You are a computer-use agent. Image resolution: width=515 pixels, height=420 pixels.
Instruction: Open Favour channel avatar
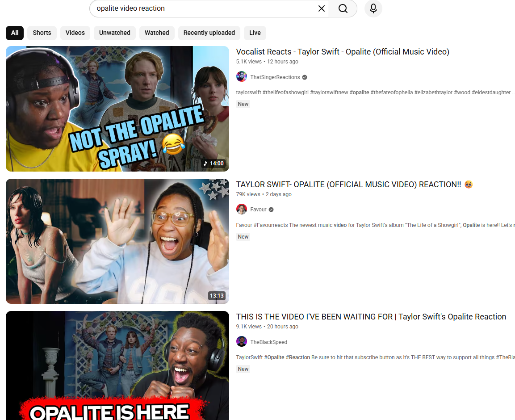coord(241,209)
